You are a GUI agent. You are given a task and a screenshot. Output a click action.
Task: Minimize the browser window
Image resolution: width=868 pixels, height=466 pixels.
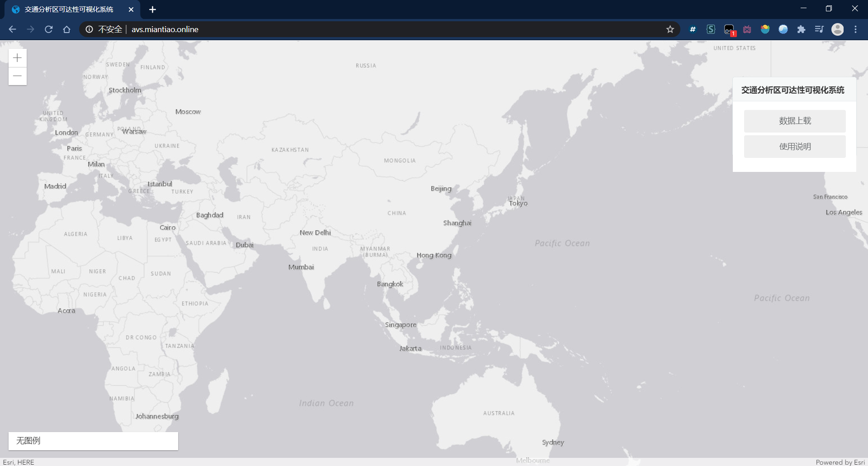[x=803, y=9]
